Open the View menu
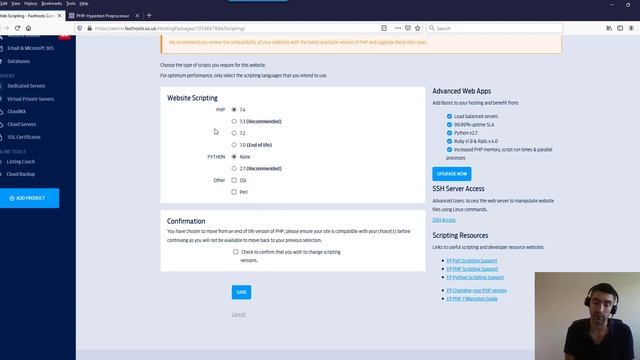The width and height of the screenshot is (640, 360). pos(16,3)
